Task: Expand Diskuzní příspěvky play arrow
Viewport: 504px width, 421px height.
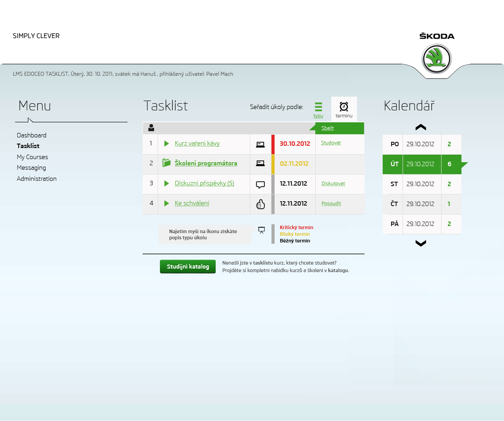Action: coord(167,183)
